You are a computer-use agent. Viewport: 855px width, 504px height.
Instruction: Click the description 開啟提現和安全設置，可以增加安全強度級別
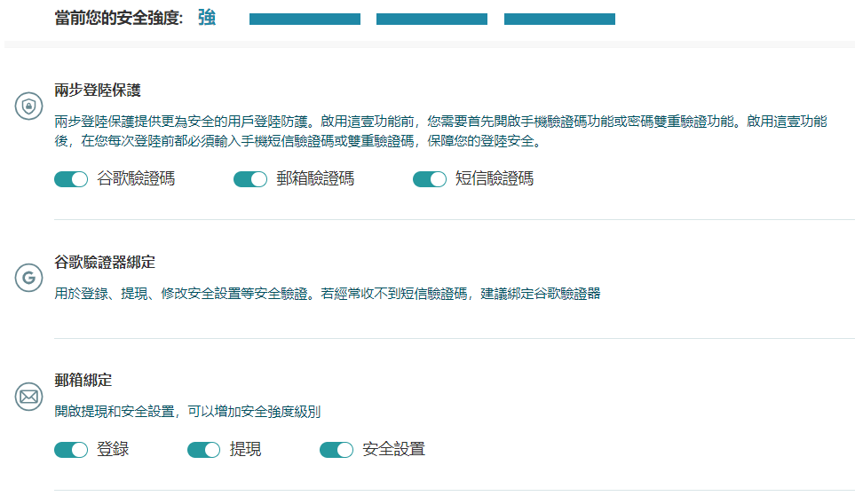[187, 412]
